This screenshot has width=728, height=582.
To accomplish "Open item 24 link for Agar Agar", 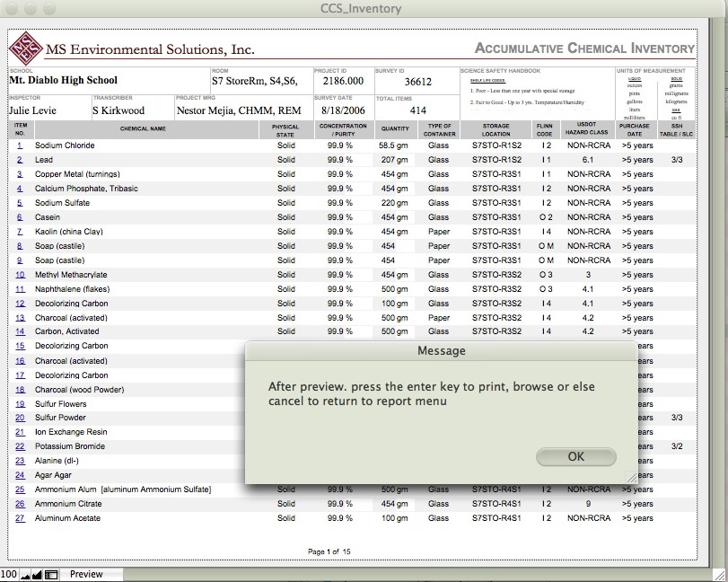I will coord(20,475).
